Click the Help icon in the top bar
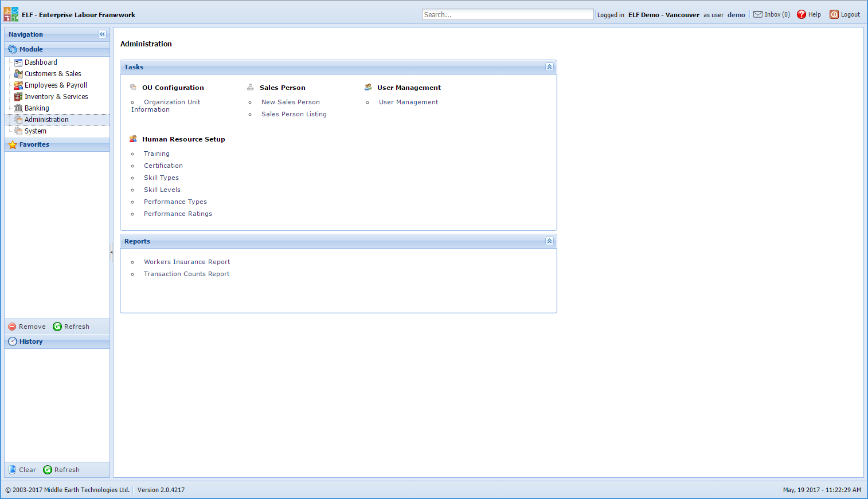868x499 pixels. tap(801, 14)
